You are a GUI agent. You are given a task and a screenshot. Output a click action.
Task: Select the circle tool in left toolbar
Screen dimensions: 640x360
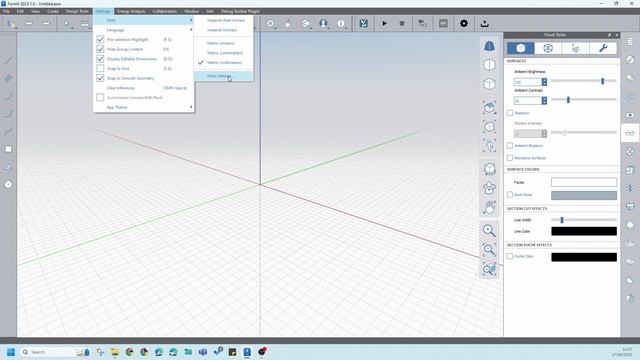coord(8,184)
